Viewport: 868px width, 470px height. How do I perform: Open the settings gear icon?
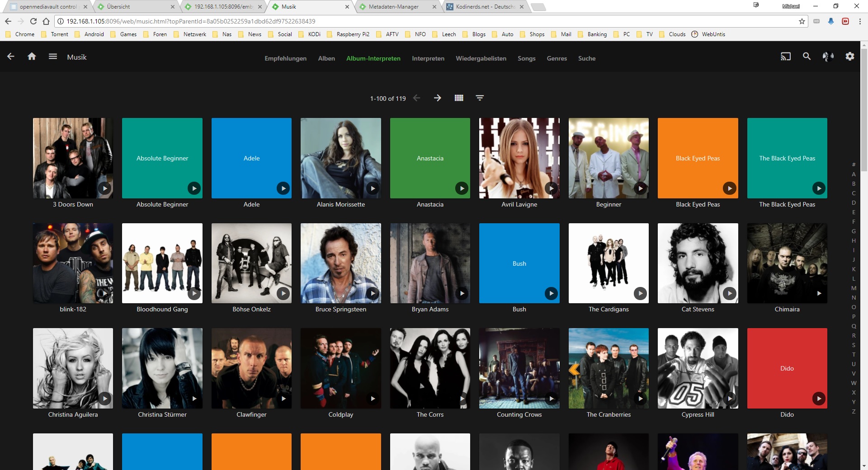pyautogui.click(x=850, y=56)
